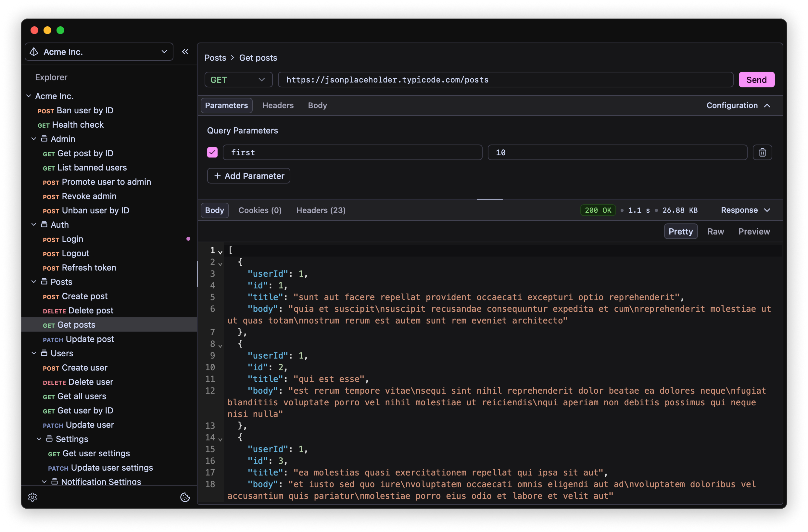
Task: Grab the divider handle between request and response
Action: coord(489,199)
